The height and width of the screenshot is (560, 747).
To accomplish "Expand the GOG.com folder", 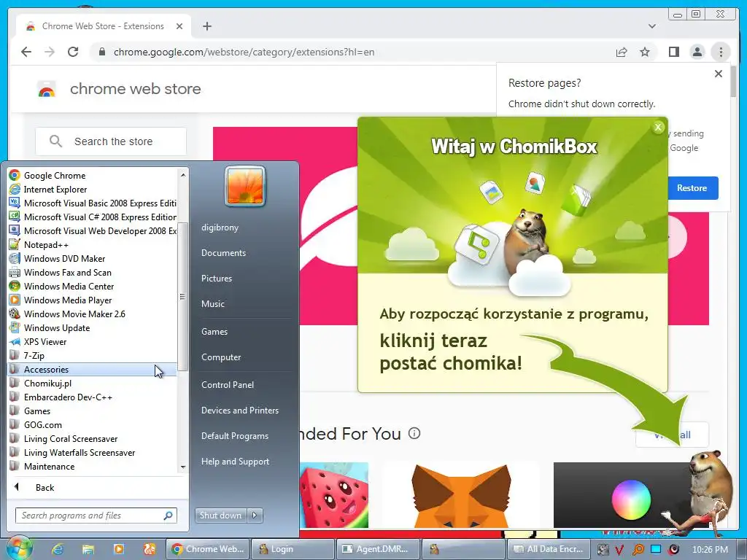I will [x=93, y=424].
